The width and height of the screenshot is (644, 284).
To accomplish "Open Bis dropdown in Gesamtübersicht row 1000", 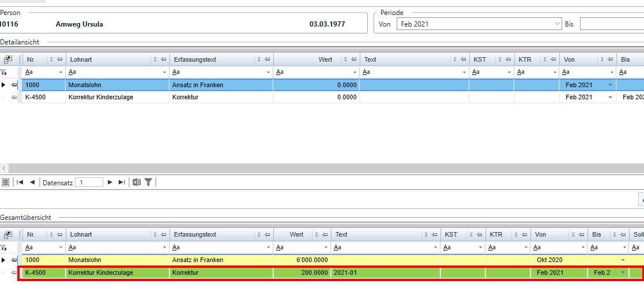I will 623,260.
